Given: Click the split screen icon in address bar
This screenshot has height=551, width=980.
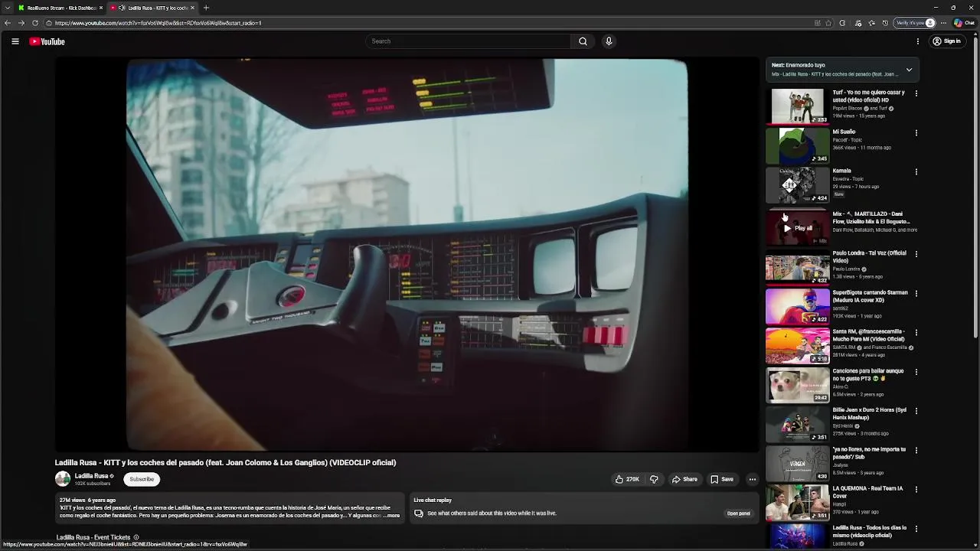Looking at the screenshot, I should 817,23.
